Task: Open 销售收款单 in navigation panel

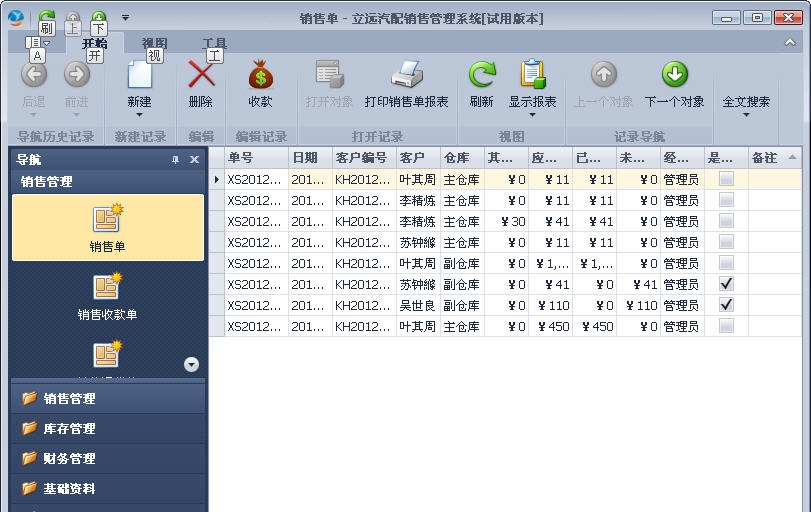Action: [108, 297]
